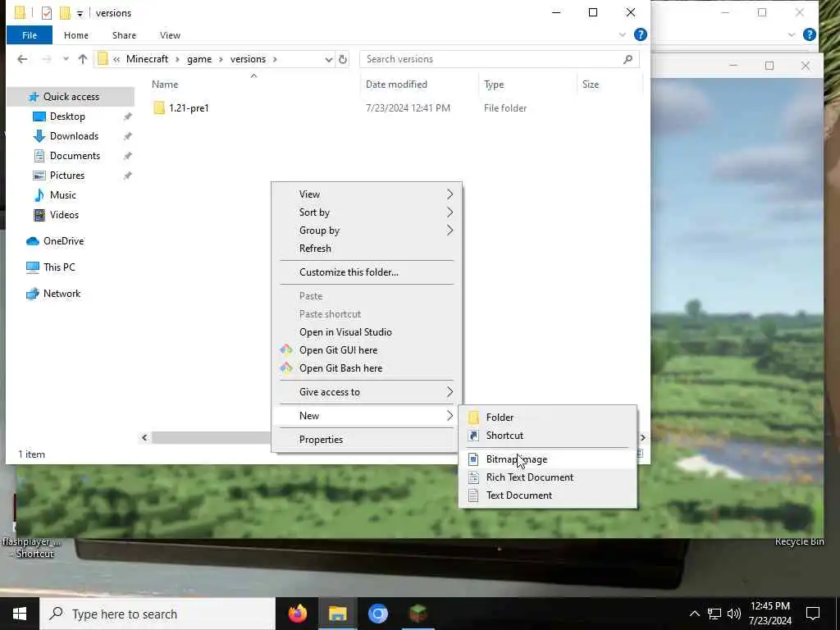Open the View ribbon tab
This screenshot has height=630, width=840.
click(170, 35)
